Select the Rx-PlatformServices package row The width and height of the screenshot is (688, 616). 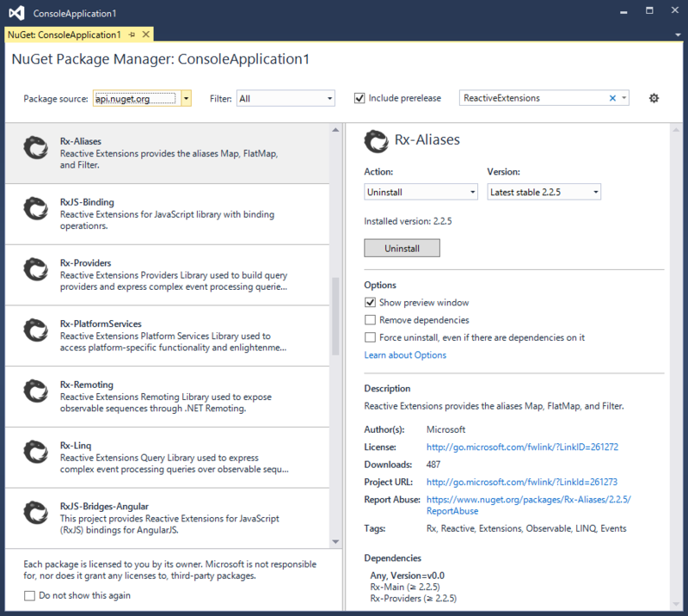point(167,336)
